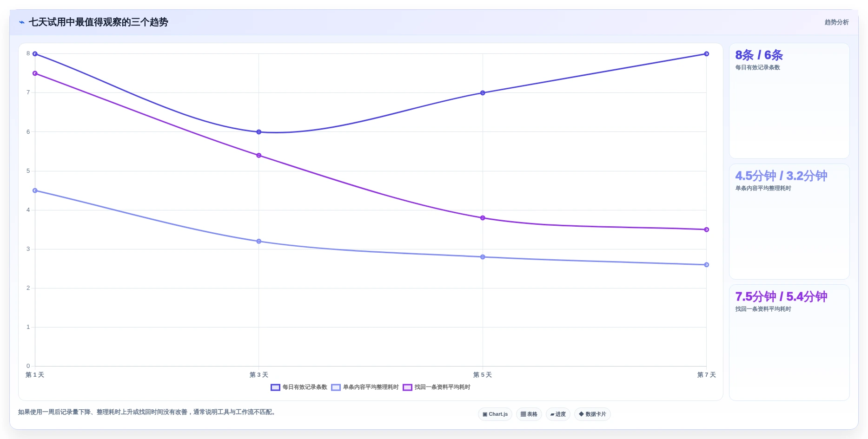
Task: Click the 进度 tag button
Action: pyautogui.click(x=558, y=414)
